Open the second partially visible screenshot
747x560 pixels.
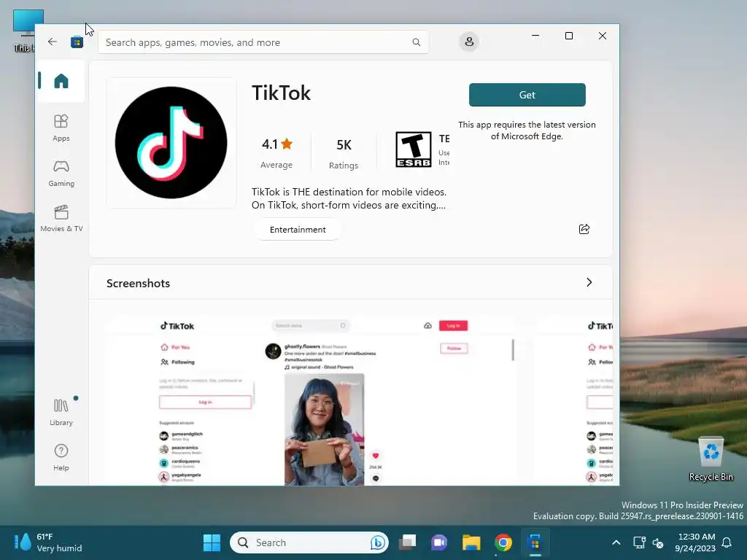pos(575,400)
